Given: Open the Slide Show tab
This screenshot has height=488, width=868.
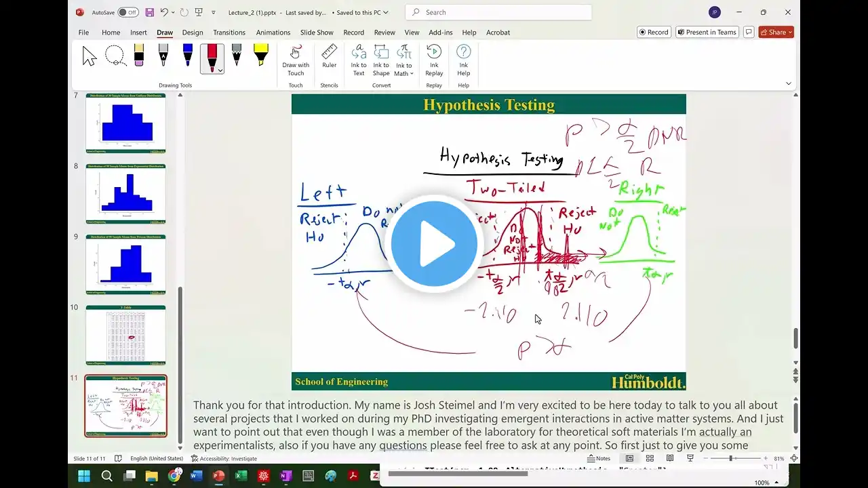Looking at the screenshot, I should coord(317,33).
